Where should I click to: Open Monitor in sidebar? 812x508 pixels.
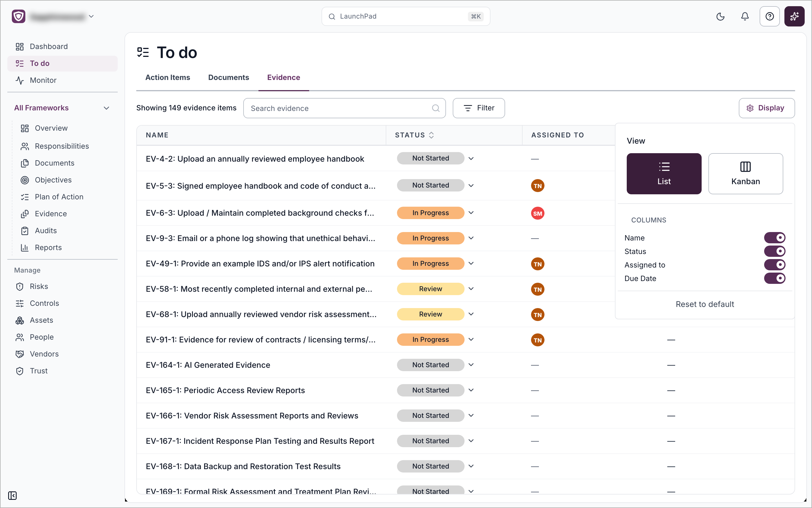[63, 80]
